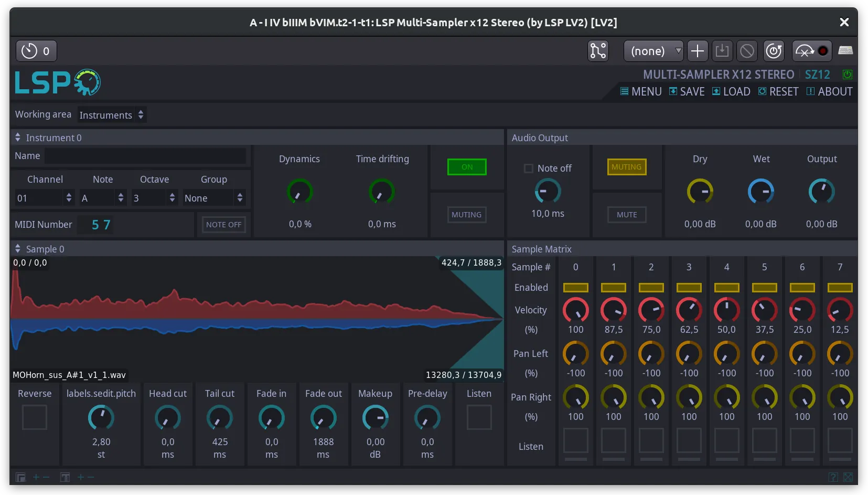The width and height of the screenshot is (868, 495).
Task: Click the Makeup gain knob
Action: pos(376,418)
